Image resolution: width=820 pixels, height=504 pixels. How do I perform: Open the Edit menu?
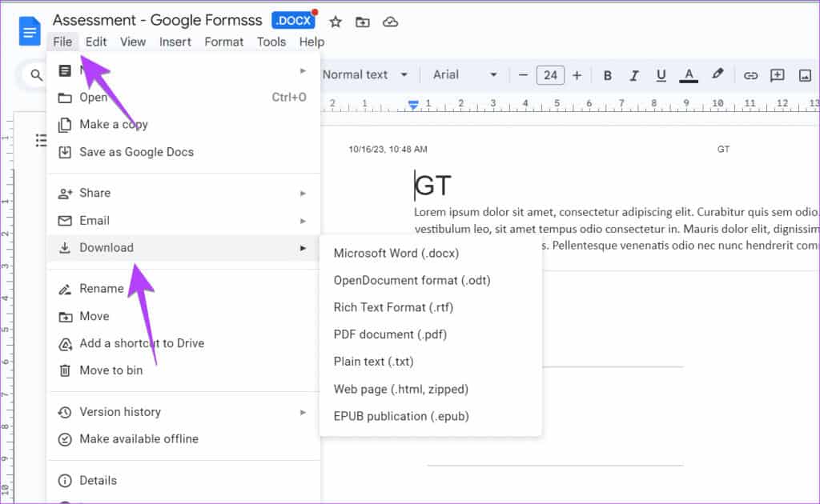(96, 42)
